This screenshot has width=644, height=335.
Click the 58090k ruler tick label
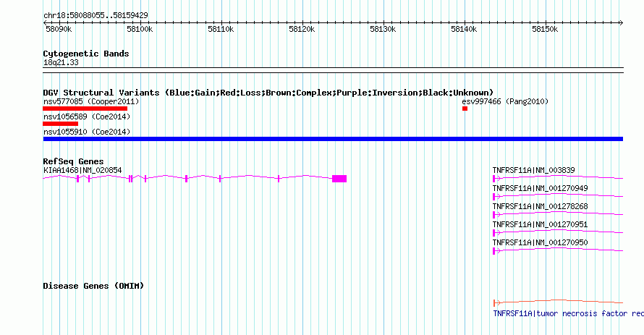point(59,29)
